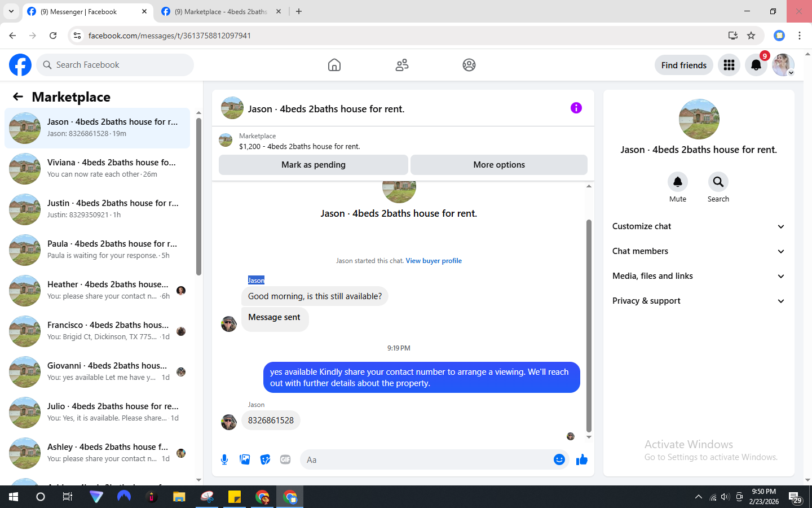Open the Windows Start menu
This screenshot has width=812, height=508.
(14, 497)
